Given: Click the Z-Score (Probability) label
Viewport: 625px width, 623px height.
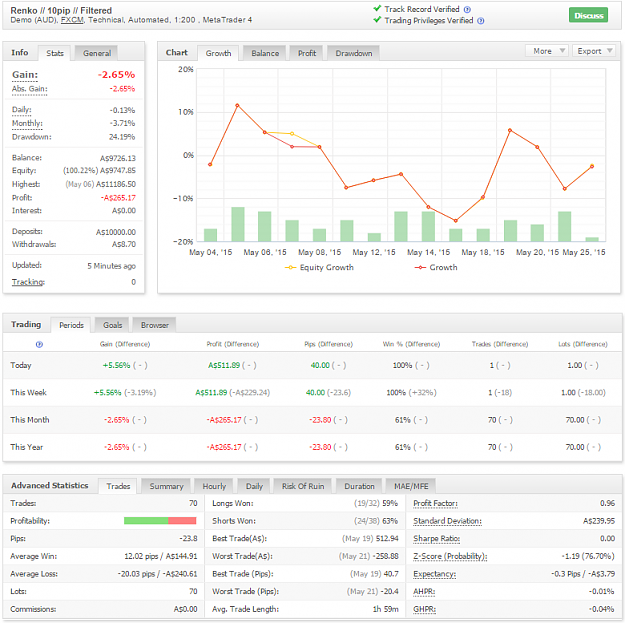Looking at the screenshot, I should click(x=450, y=556).
